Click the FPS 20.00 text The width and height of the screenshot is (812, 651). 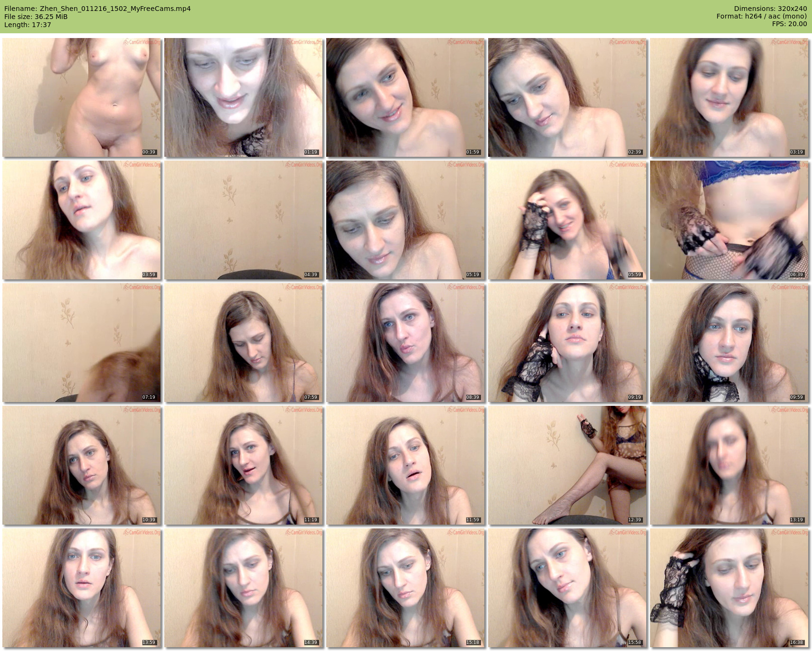click(789, 24)
